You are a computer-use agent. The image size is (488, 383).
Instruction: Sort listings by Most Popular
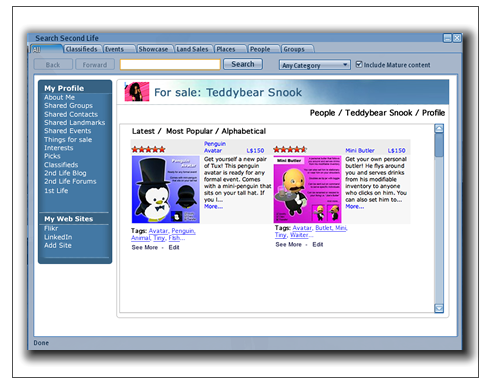(189, 131)
